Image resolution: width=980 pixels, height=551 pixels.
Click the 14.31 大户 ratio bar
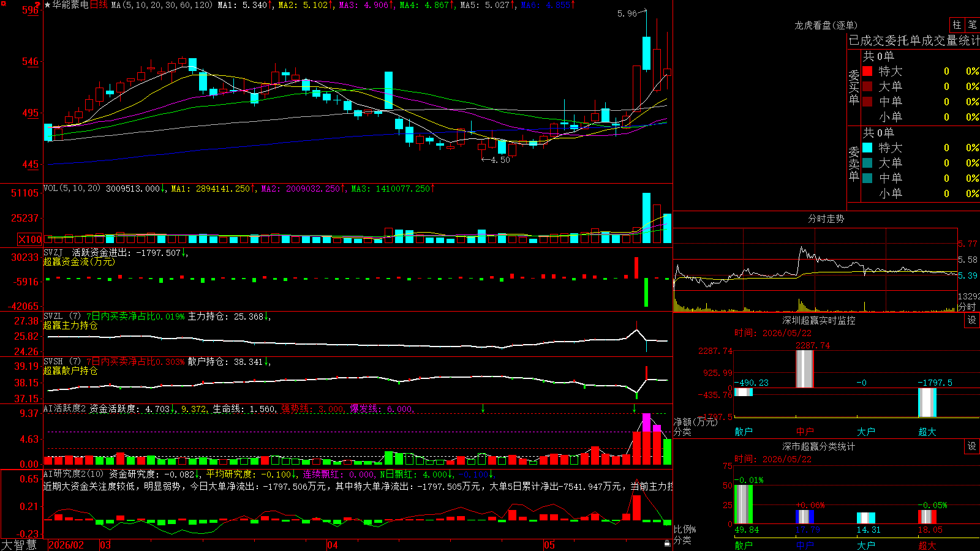pos(866,518)
